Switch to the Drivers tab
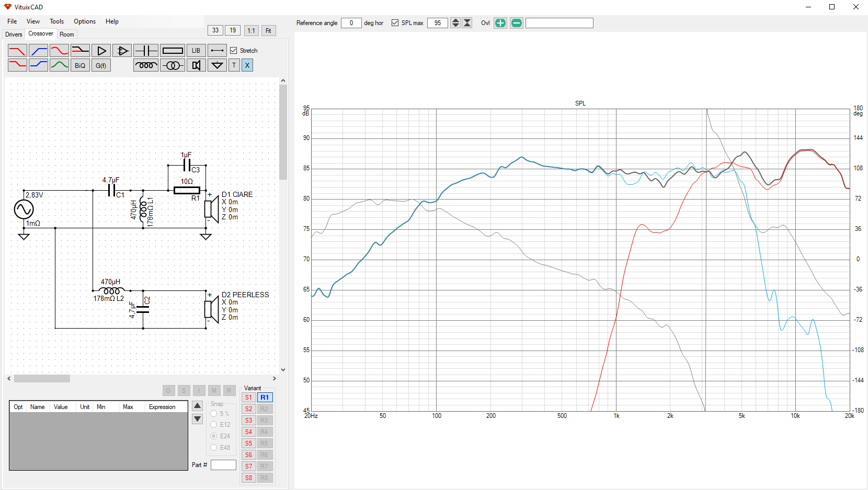Viewport: 868px width, 490px height. click(x=14, y=34)
